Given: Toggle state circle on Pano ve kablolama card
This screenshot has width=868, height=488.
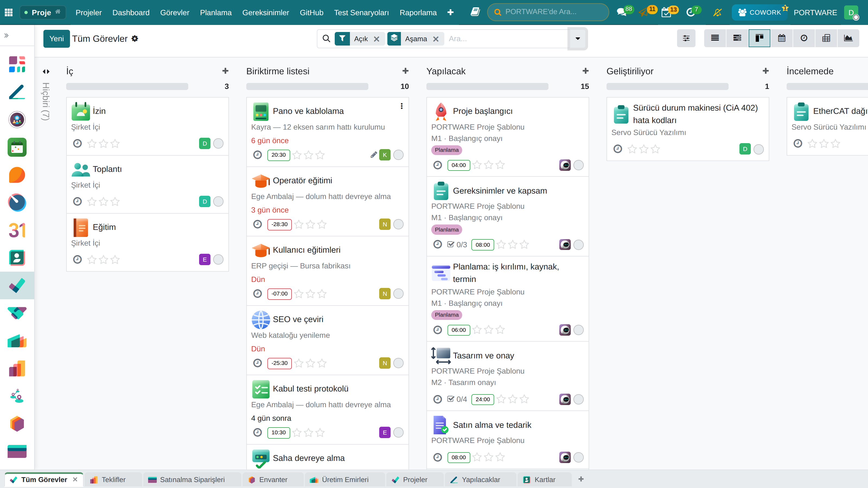Looking at the screenshot, I should [398, 155].
